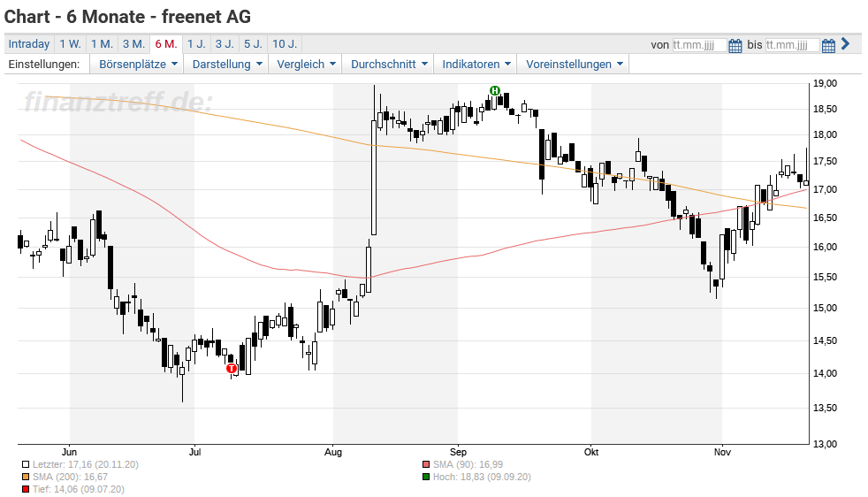Click the pink SMA (90) legend swatch

click(x=426, y=465)
